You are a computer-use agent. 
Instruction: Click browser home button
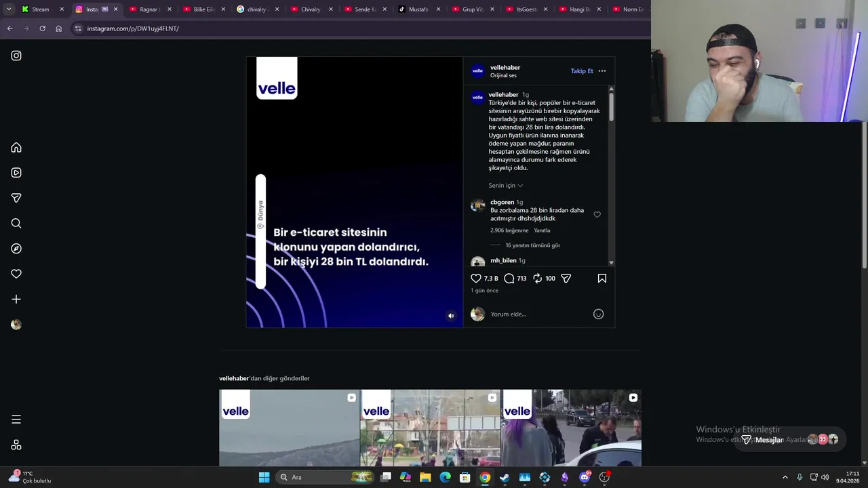click(x=58, y=28)
